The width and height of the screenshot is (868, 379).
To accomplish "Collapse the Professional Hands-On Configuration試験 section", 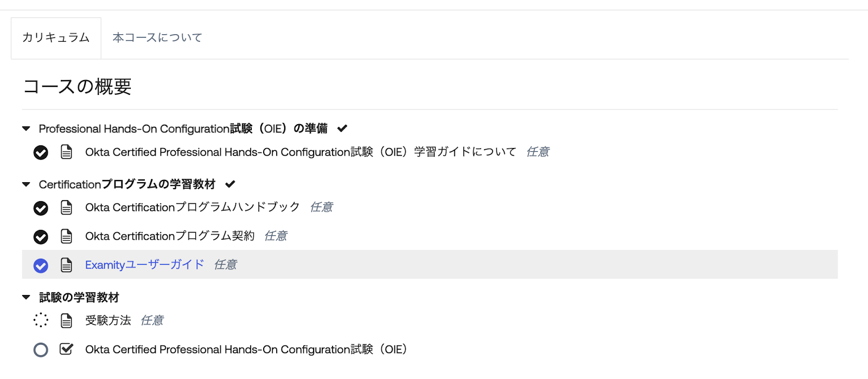I will [26, 129].
